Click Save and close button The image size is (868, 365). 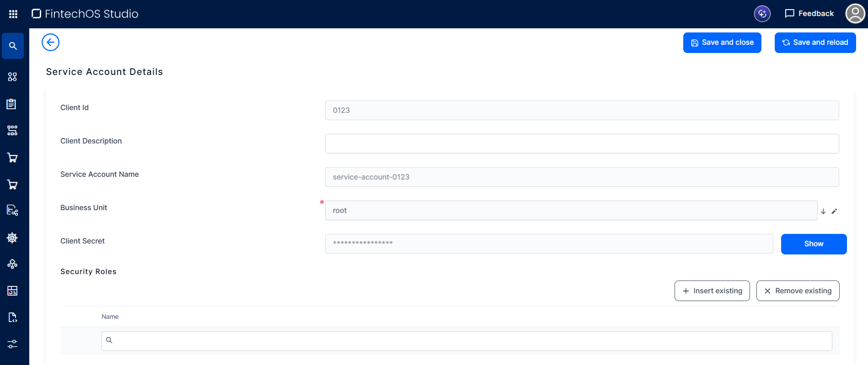coord(722,42)
